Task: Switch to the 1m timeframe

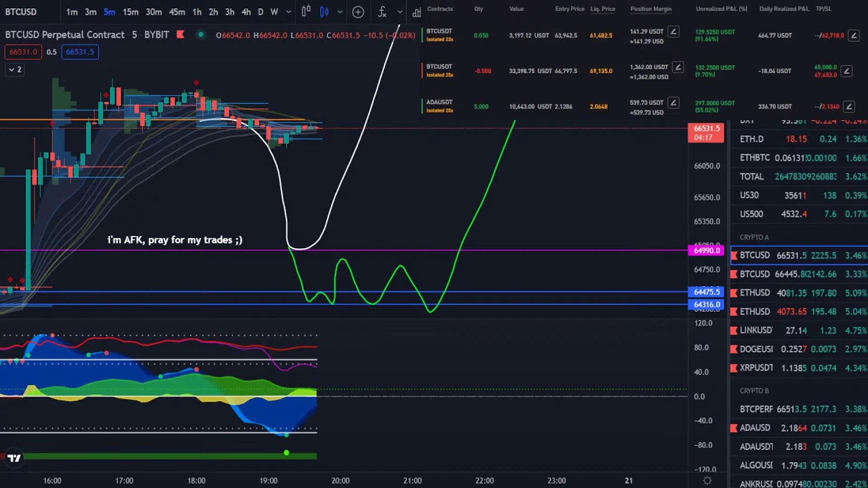Action: click(x=71, y=12)
